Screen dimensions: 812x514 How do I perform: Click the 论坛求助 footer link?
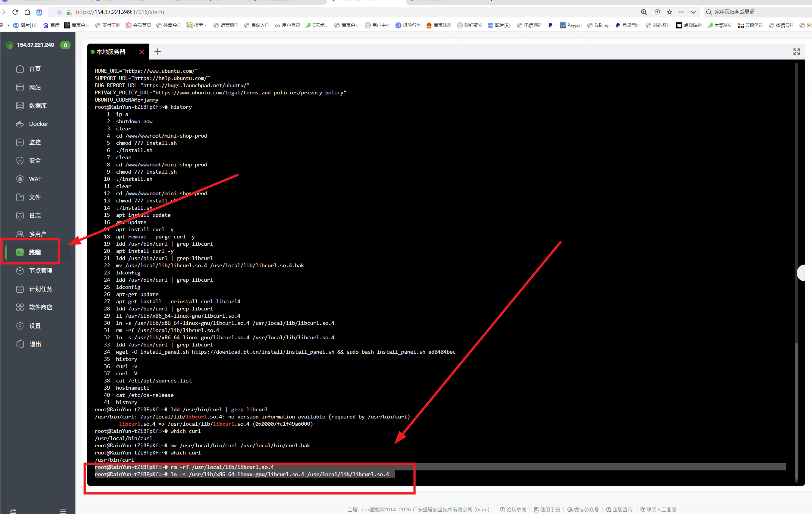click(x=513, y=509)
